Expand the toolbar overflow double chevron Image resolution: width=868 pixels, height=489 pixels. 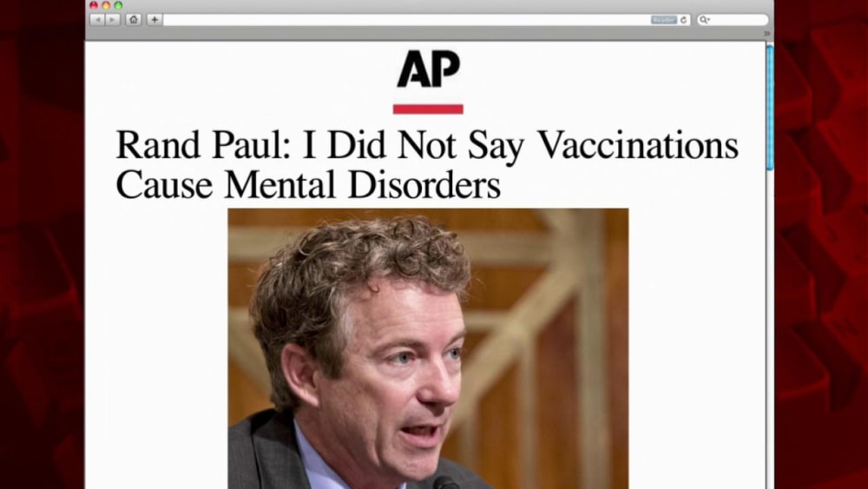(766, 34)
